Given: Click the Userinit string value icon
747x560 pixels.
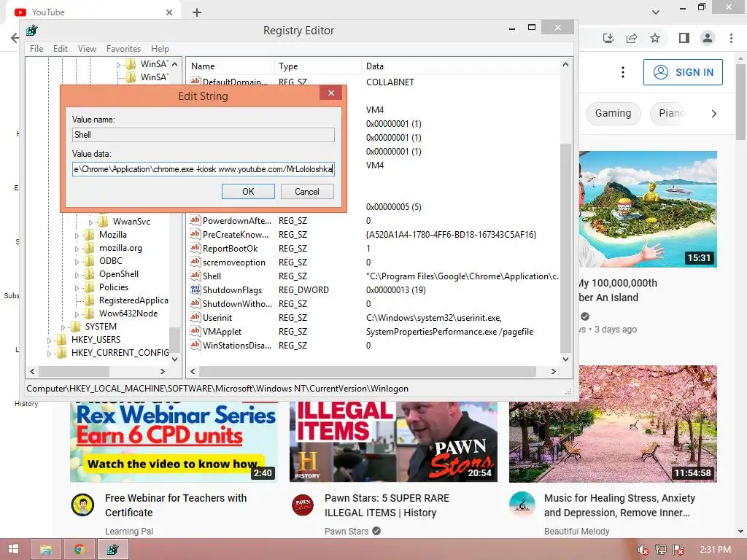Looking at the screenshot, I should [x=196, y=317].
